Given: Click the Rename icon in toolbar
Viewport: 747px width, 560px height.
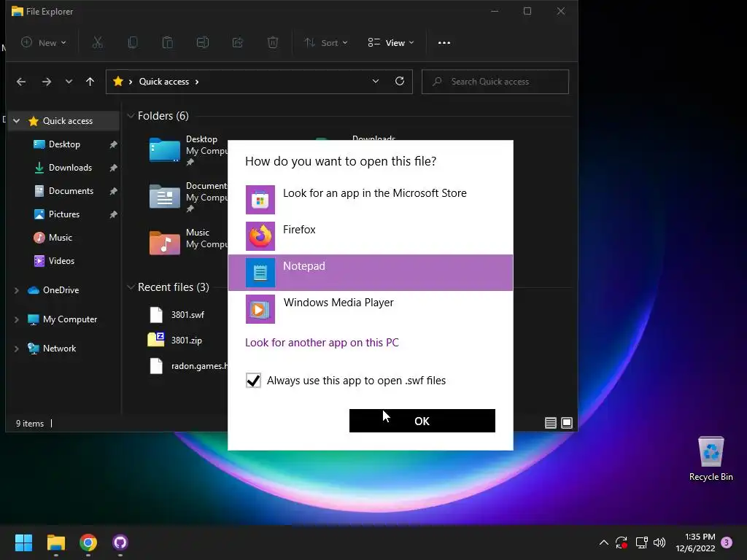Looking at the screenshot, I should (x=203, y=43).
